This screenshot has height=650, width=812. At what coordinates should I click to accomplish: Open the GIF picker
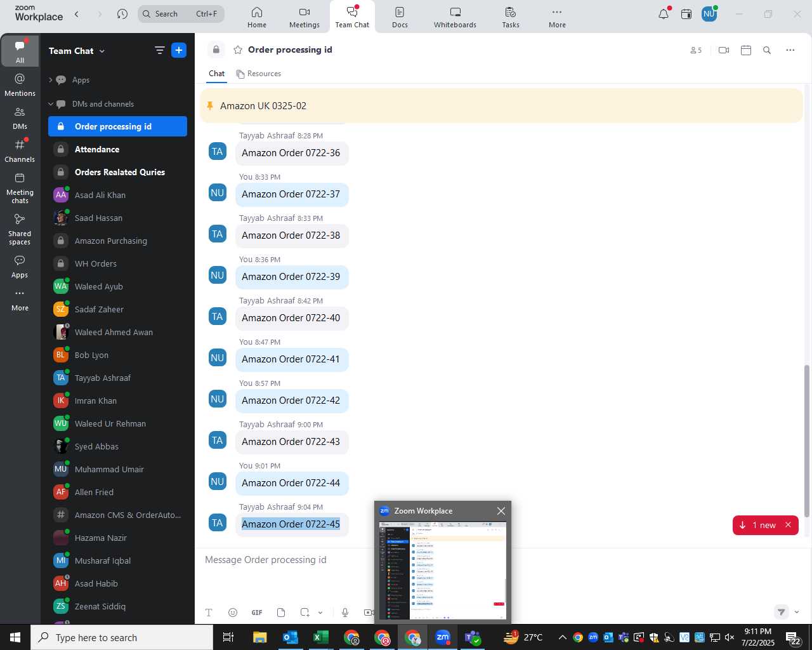tap(257, 613)
